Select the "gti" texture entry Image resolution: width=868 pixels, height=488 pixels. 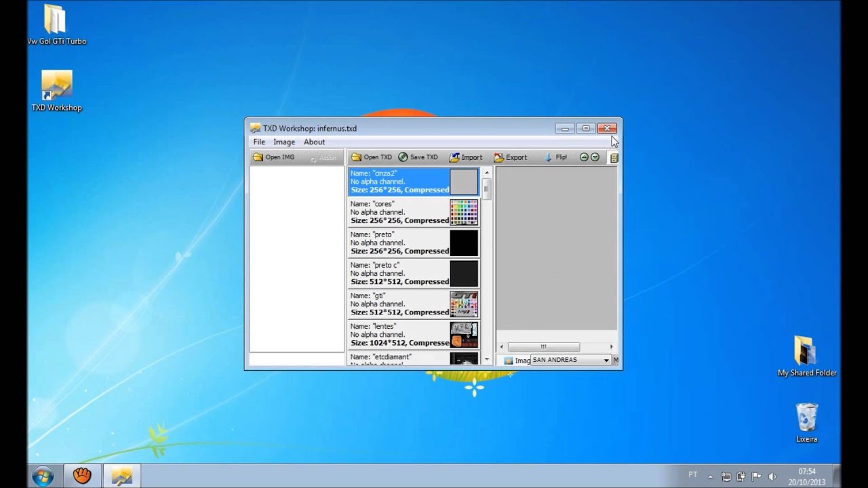[414, 304]
